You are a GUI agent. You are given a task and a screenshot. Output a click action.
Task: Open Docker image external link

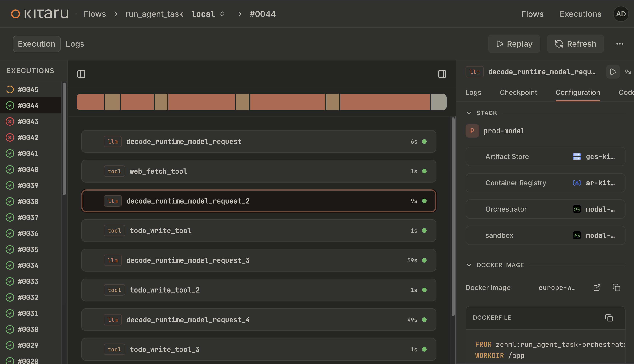597,287
